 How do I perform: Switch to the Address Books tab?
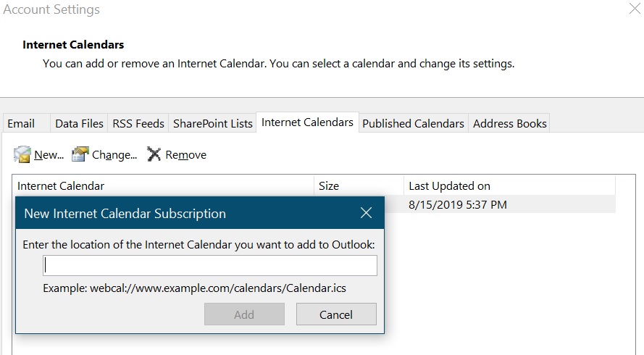(510, 123)
